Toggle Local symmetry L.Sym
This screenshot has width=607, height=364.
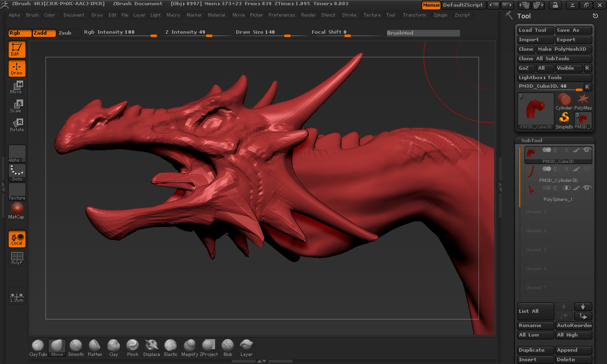tap(17, 296)
